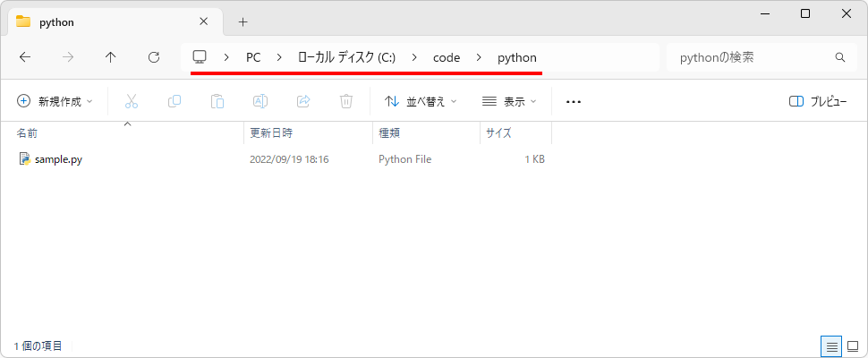Image resolution: width=868 pixels, height=358 pixels.
Task: Click the search magnifier icon
Action: click(x=839, y=57)
